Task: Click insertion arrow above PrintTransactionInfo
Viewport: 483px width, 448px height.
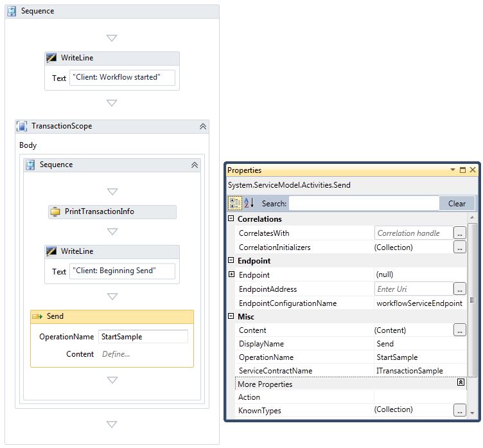Action: (112, 192)
